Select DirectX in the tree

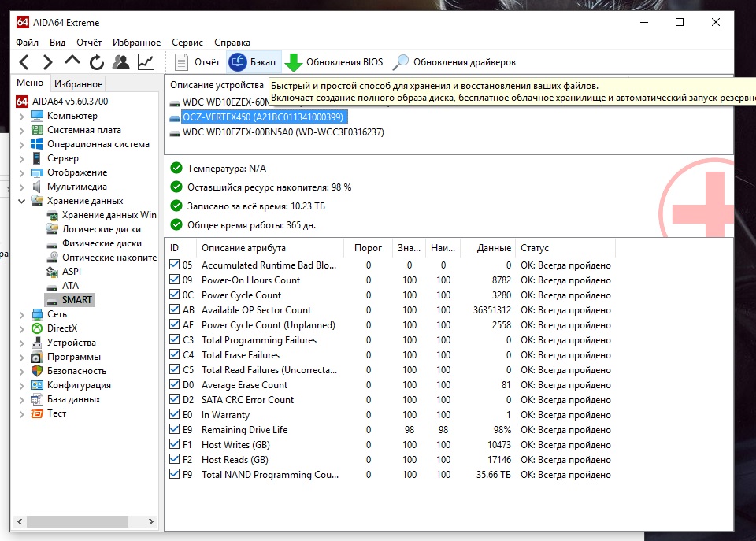pos(61,328)
